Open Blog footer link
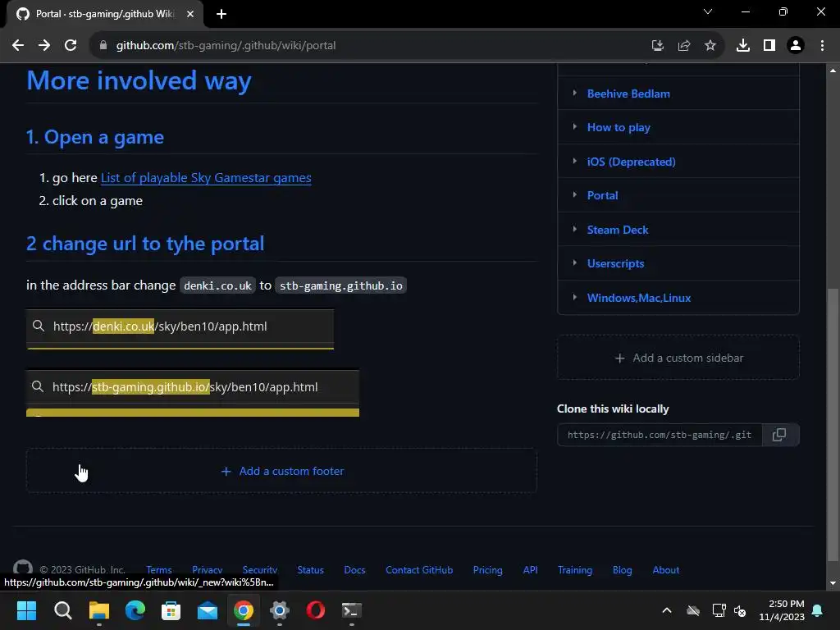840x630 pixels. [623, 570]
